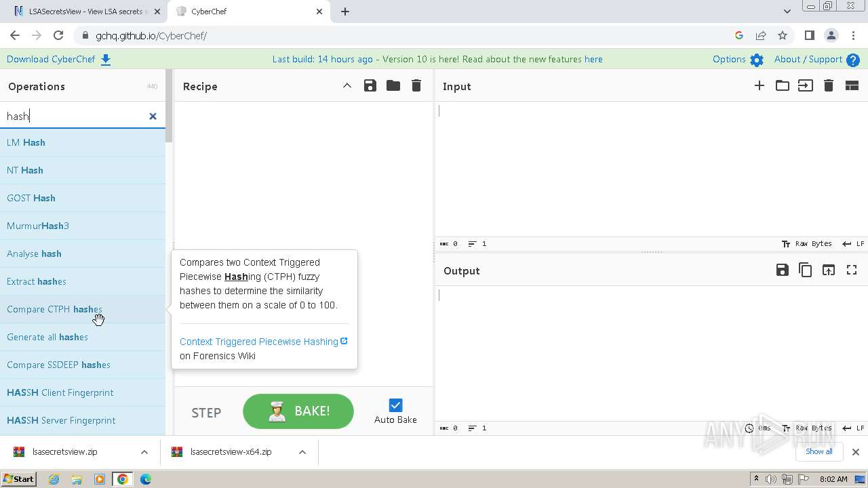Open Microsoft Edge from the taskbar
The width and height of the screenshot is (868, 488).
coord(146,479)
